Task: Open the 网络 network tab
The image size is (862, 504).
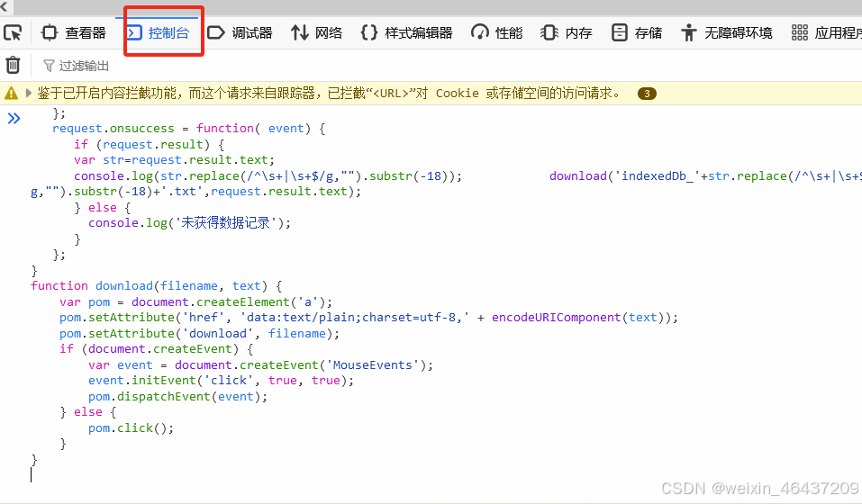Action: click(x=317, y=33)
